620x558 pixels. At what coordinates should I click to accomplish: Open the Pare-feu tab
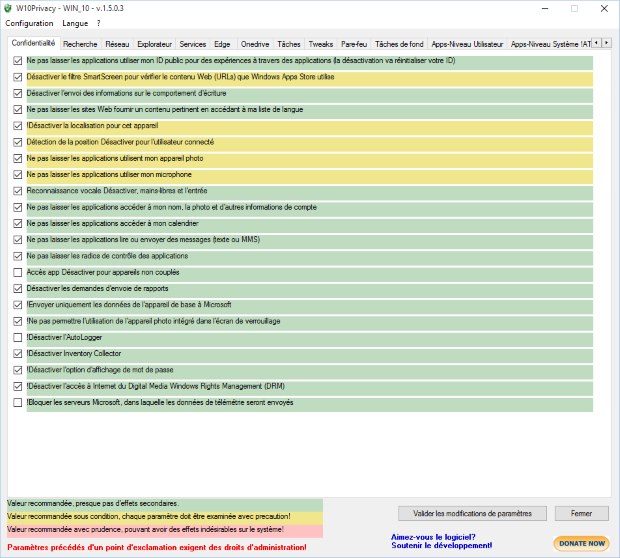[354, 44]
